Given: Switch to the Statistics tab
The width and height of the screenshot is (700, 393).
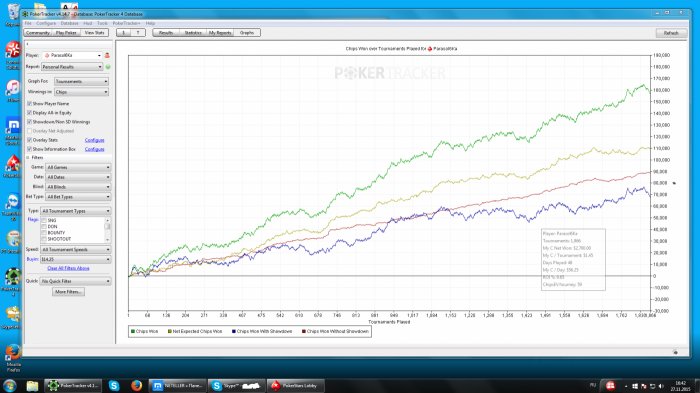Looking at the screenshot, I should (x=193, y=33).
